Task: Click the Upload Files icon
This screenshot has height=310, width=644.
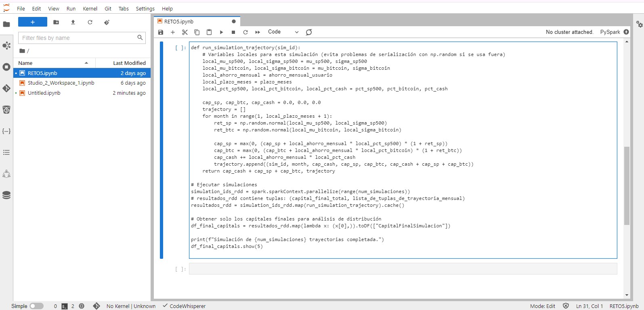Action: (x=73, y=22)
